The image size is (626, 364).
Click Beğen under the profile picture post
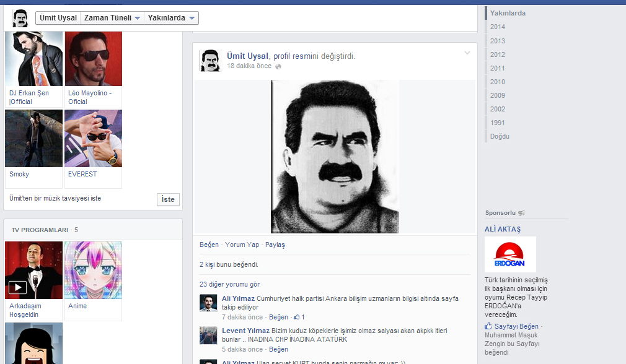tap(209, 245)
